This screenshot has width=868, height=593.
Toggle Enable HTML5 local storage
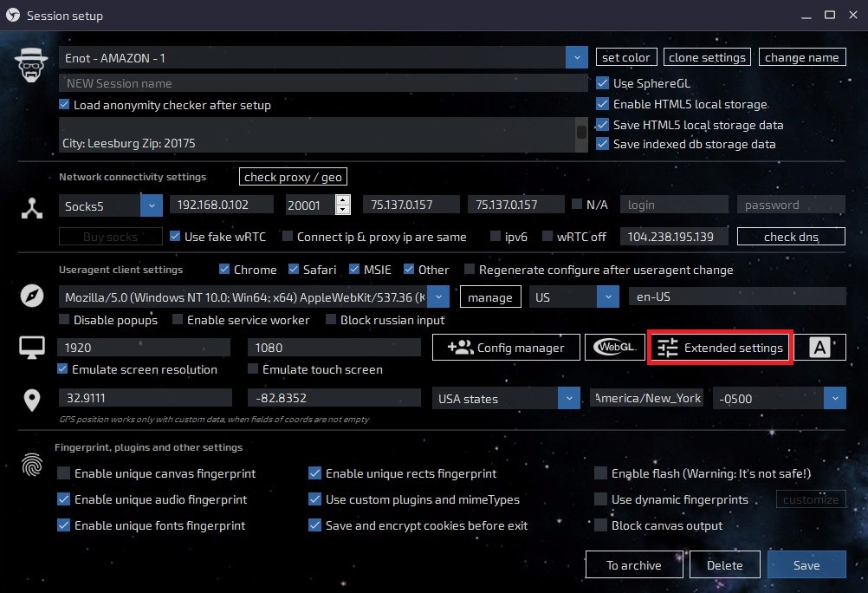(602, 104)
